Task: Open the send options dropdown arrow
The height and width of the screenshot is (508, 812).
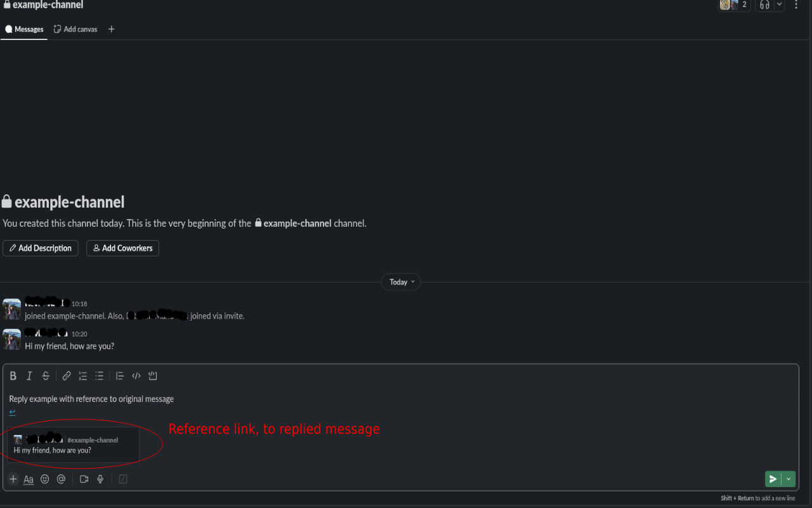Action: pos(789,479)
